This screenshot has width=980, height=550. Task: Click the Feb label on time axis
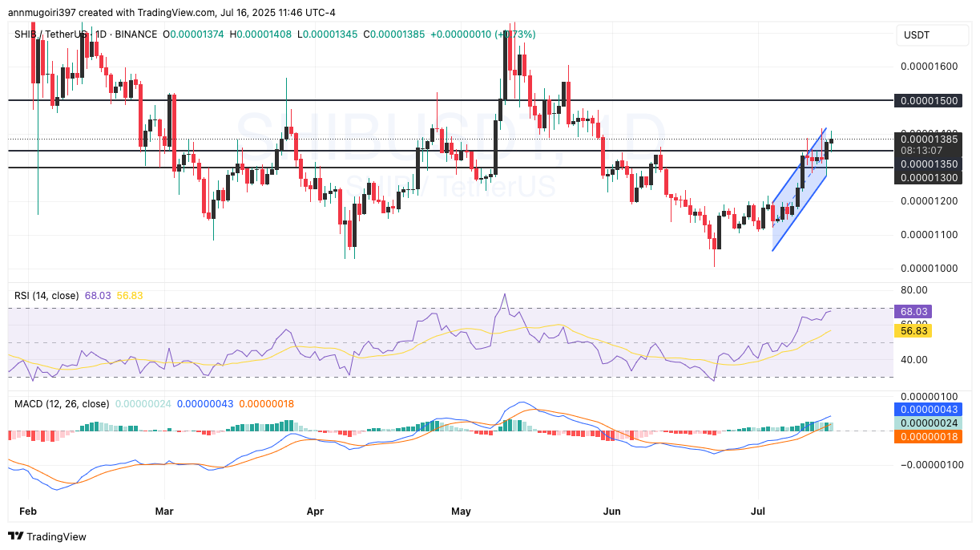(28, 510)
